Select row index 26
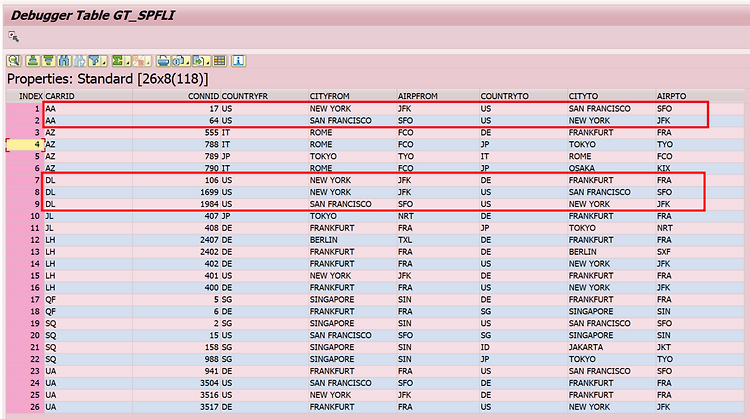 (x=25, y=407)
